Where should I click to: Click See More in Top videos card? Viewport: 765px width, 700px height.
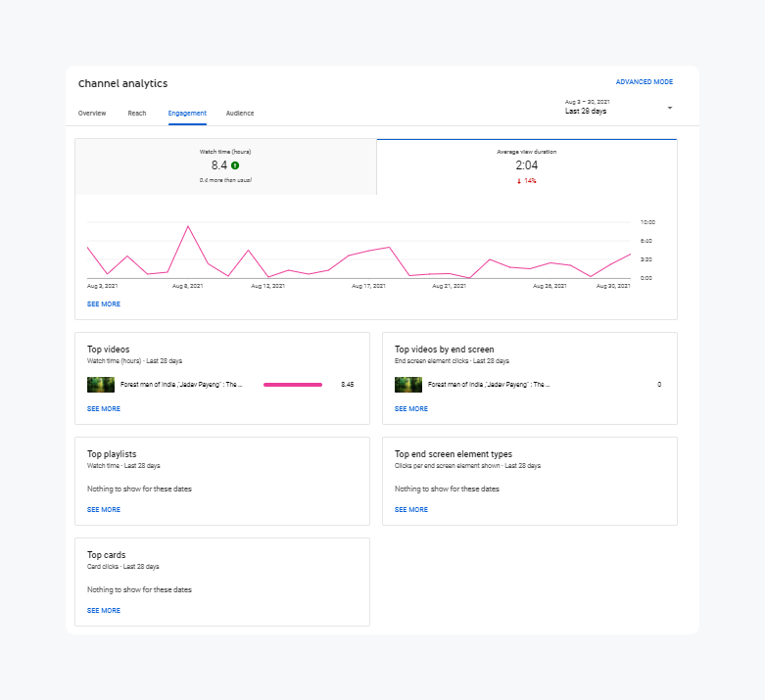click(x=104, y=409)
